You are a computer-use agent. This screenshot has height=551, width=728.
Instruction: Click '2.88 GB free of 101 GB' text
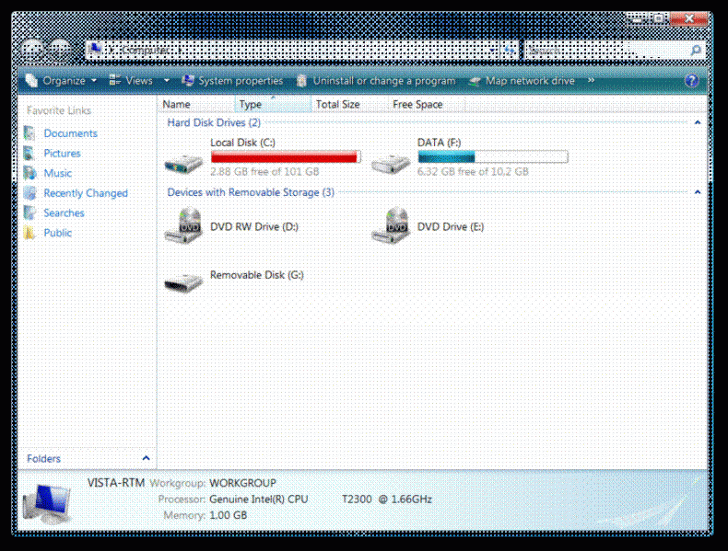tap(265, 172)
